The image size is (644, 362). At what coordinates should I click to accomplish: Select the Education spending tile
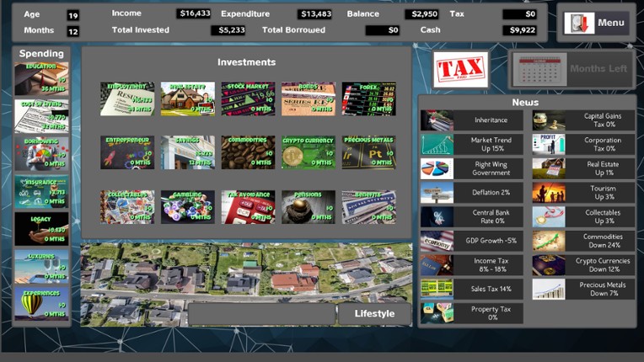pyautogui.click(x=41, y=78)
